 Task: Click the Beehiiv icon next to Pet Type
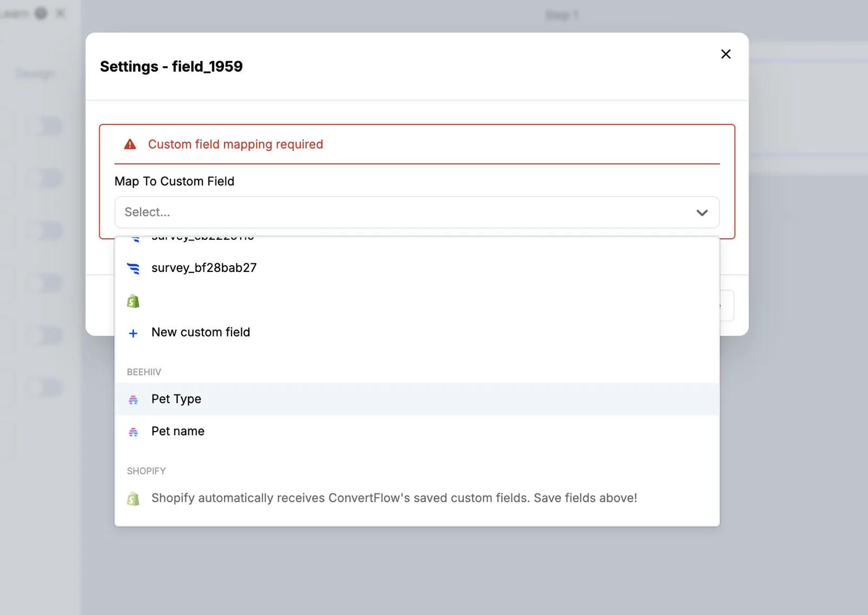coord(133,400)
